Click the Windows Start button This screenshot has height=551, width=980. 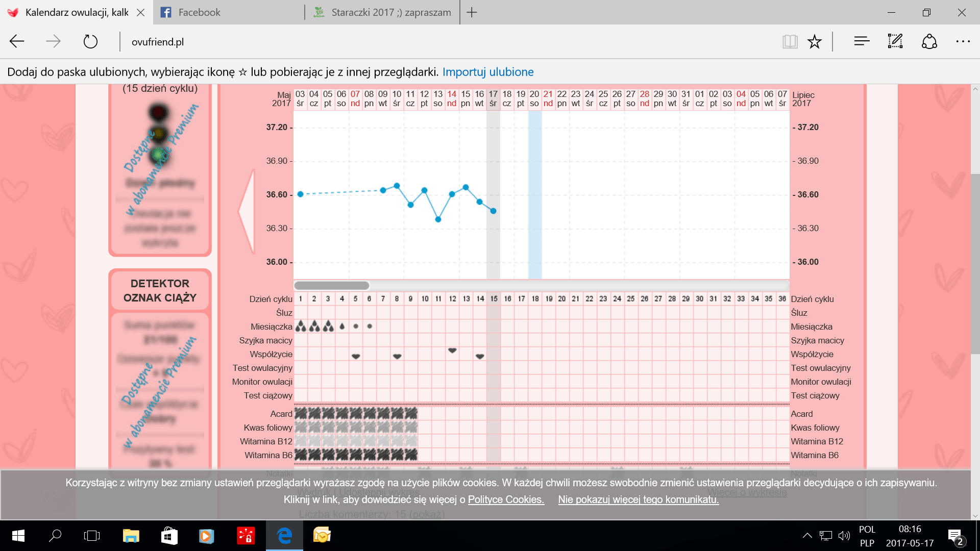(18, 536)
